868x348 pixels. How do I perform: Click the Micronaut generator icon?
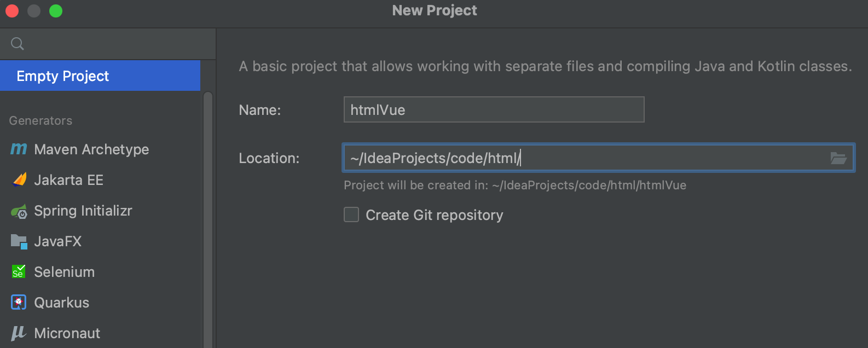tap(18, 333)
